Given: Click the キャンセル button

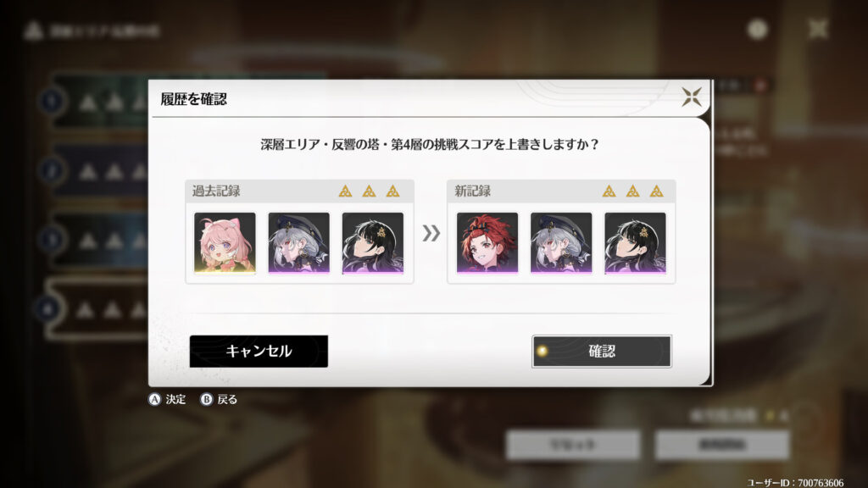Looking at the screenshot, I should 259,351.
